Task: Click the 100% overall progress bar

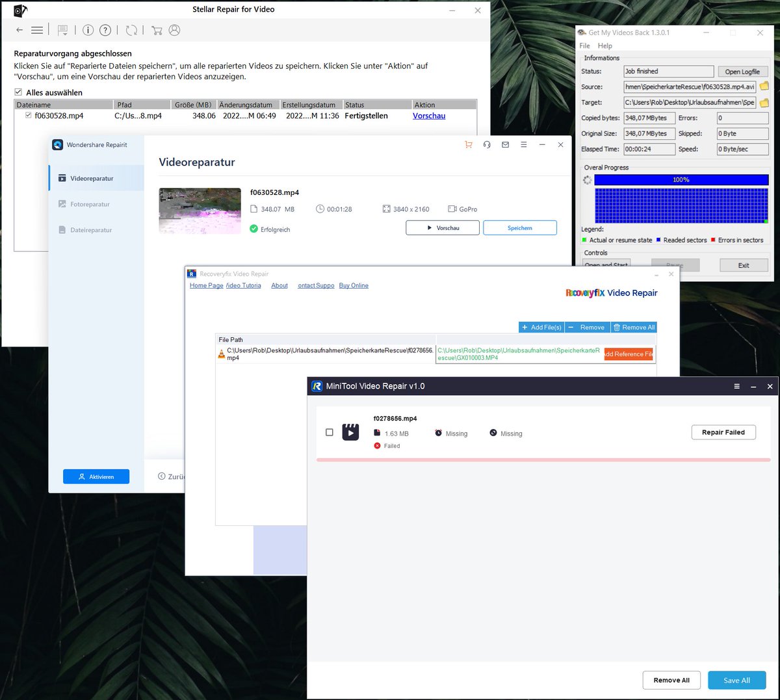Action: (681, 180)
